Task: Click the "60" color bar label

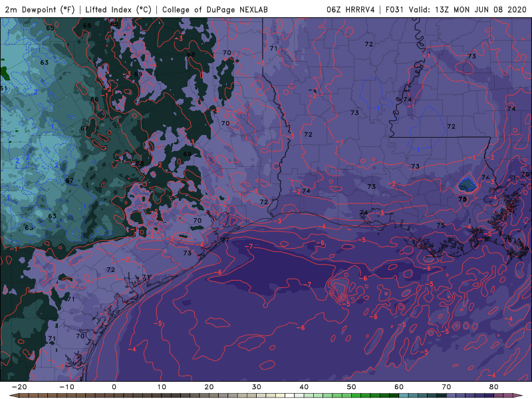Action: point(399,387)
